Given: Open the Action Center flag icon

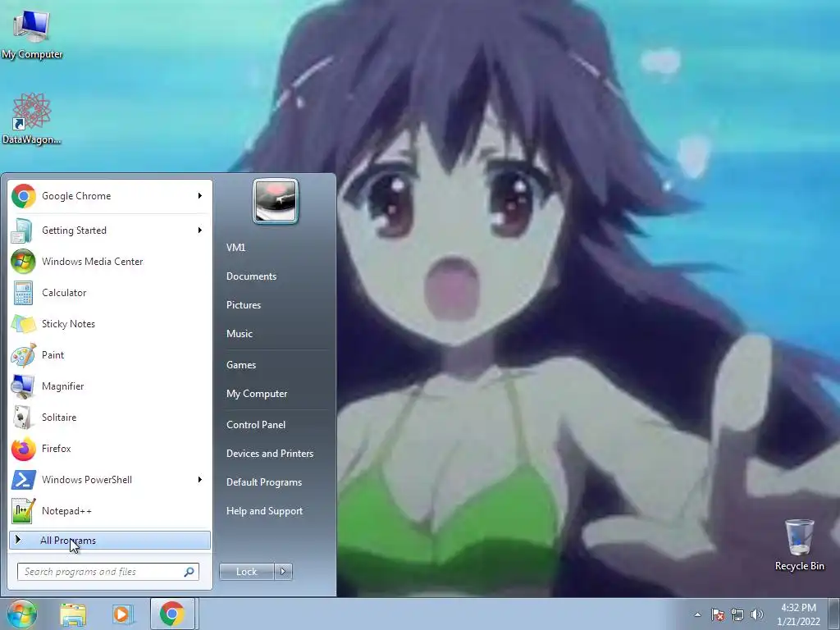Looking at the screenshot, I should pos(717,614).
